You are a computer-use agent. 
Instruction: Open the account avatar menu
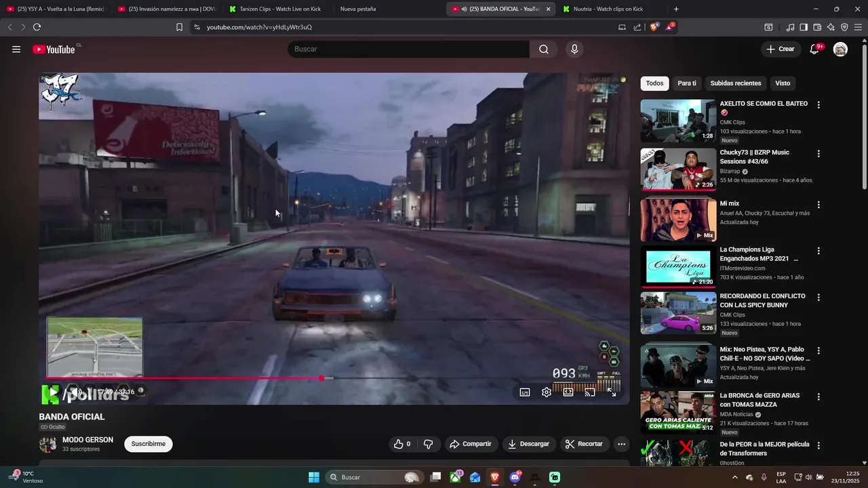click(x=840, y=49)
